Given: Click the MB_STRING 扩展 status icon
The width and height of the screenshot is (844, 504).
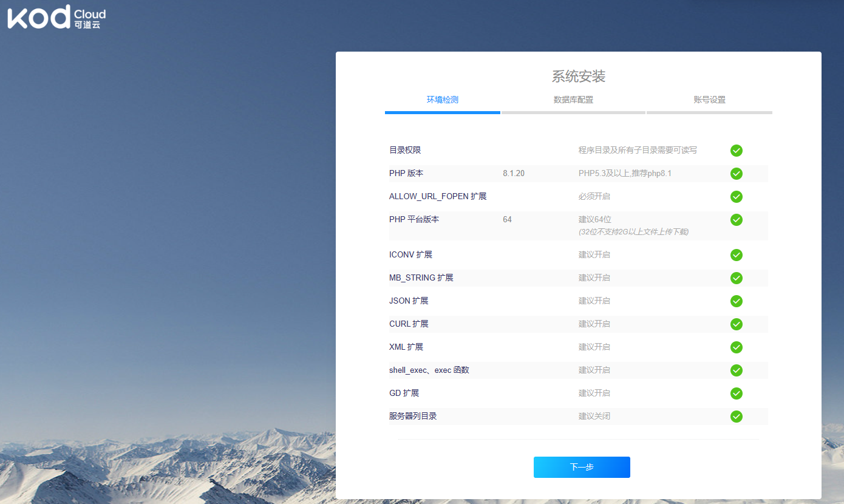Looking at the screenshot, I should click(737, 278).
